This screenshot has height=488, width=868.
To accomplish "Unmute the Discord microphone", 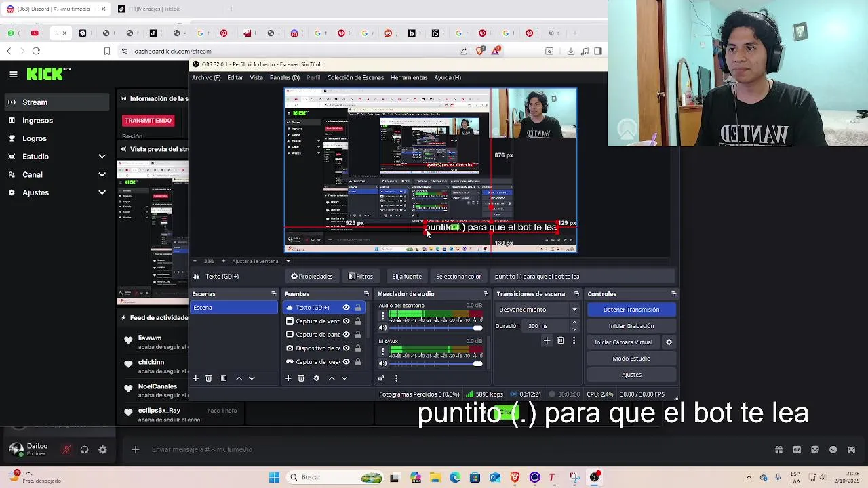I will coord(66,449).
